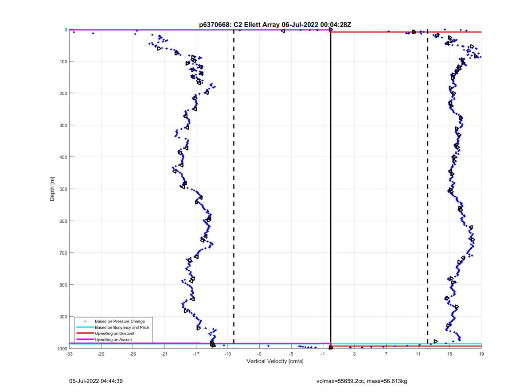532x392 pixels.
Task: Click y-axis tick label '900'
Action: click(63, 317)
